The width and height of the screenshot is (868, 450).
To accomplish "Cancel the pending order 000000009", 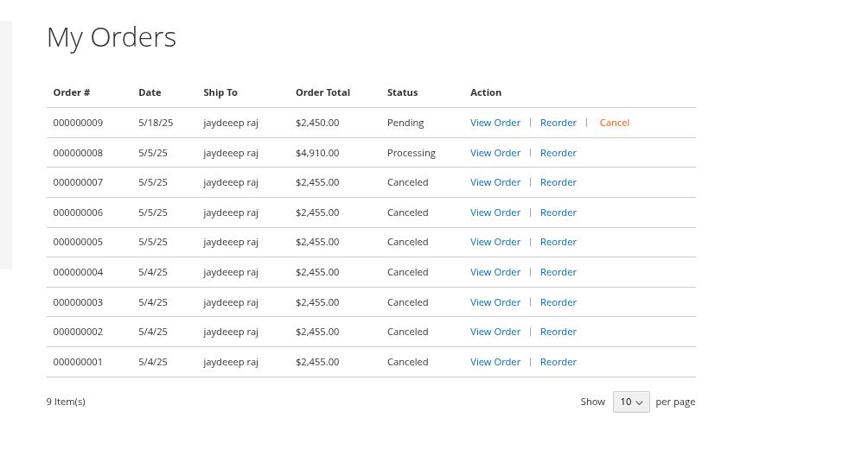I will pos(614,123).
